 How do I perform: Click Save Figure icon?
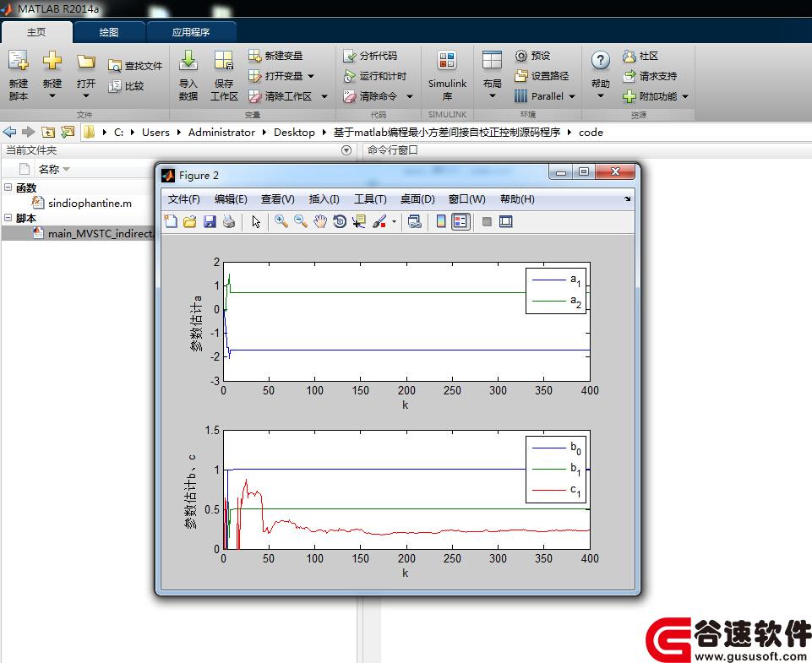click(x=210, y=221)
